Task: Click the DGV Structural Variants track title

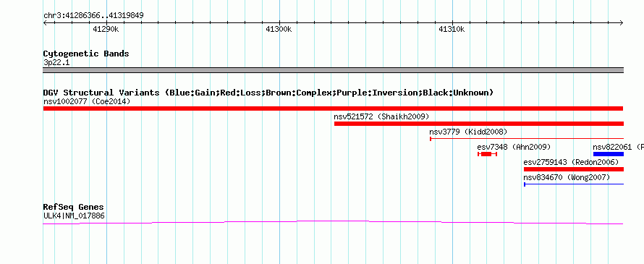Action: click(x=268, y=93)
